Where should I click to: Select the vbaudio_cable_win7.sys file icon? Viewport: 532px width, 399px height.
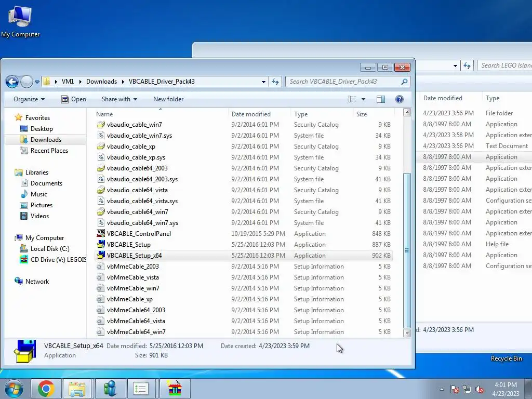101,136
